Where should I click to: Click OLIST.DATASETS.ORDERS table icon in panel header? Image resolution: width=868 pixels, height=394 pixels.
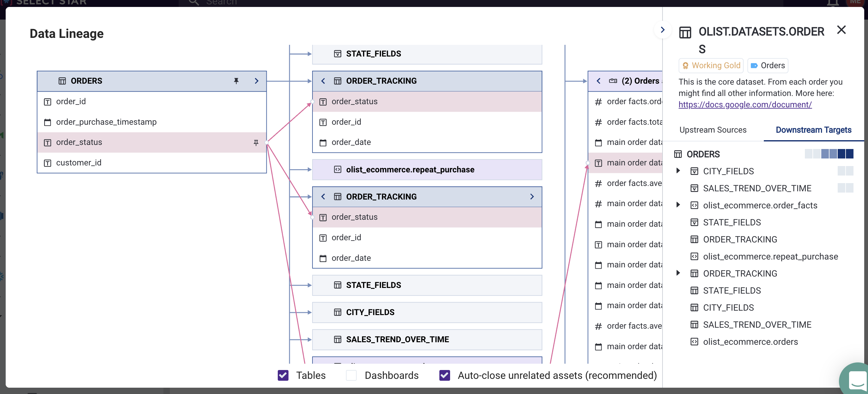click(685, 33)
